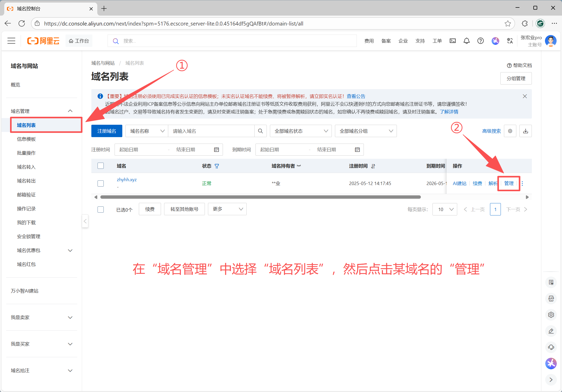Open the 查看公告 link
This screenshot has height=392, width=562.
coord(356,96)
